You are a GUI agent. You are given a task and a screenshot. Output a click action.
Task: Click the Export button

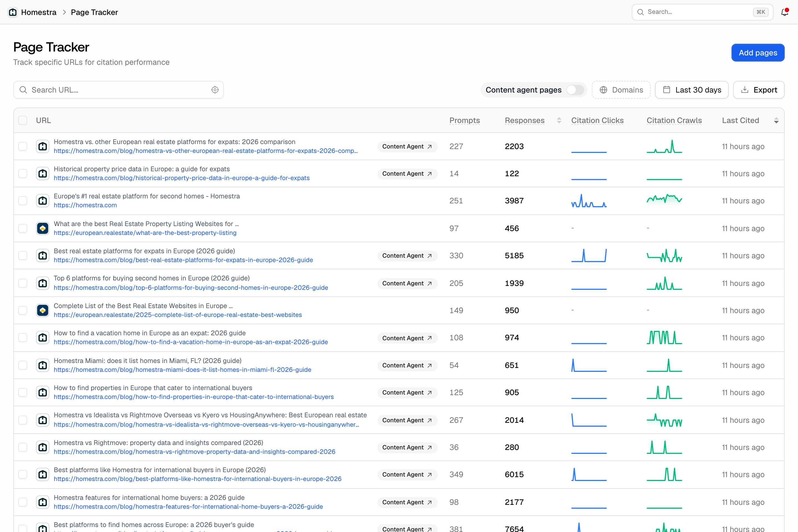coord(759,90)
